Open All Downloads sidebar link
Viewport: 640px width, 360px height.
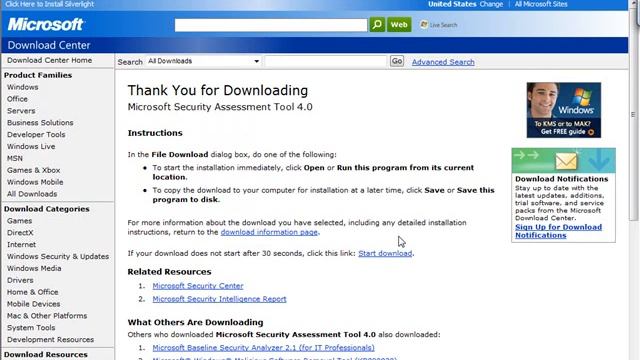click(x=32, y=194)
